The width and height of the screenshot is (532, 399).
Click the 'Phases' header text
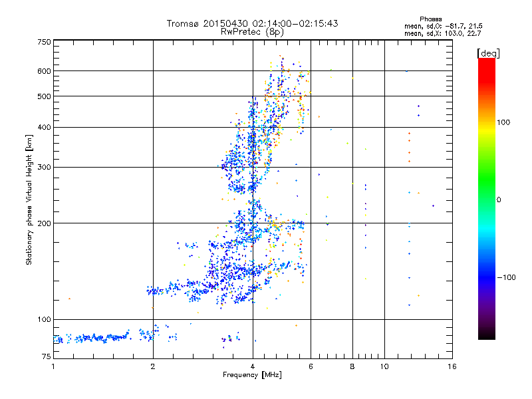[x=430, y=19]
